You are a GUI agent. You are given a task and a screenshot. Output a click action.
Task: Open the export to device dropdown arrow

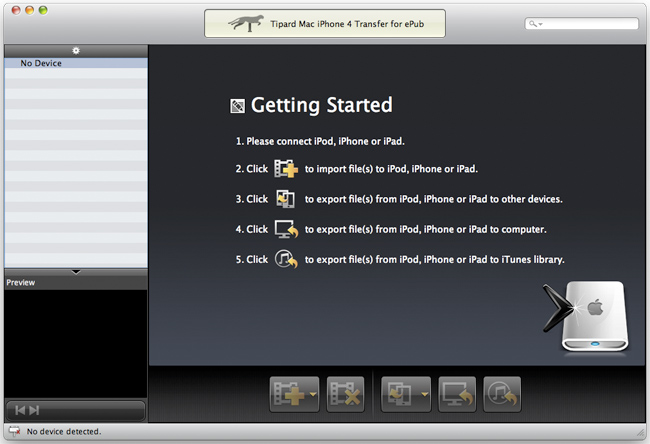pyautogui.click(x=424, y=394)
